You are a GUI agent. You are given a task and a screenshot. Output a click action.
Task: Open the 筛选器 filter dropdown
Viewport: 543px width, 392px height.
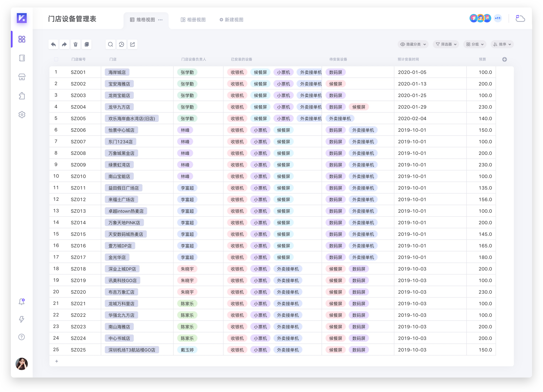(x=446, y=44)
